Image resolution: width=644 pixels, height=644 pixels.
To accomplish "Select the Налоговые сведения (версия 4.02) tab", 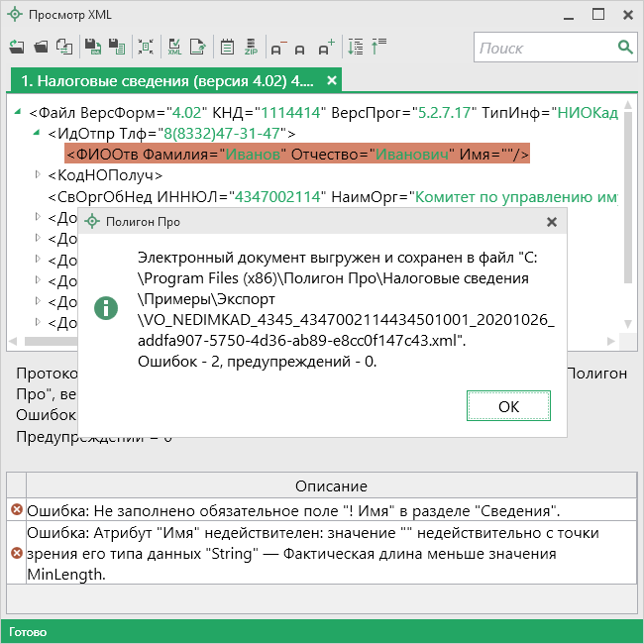I will click(166, 80).
